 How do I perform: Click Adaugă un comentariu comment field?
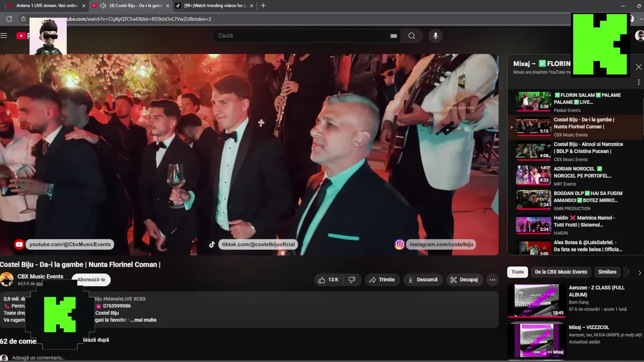tap(38, 357)
